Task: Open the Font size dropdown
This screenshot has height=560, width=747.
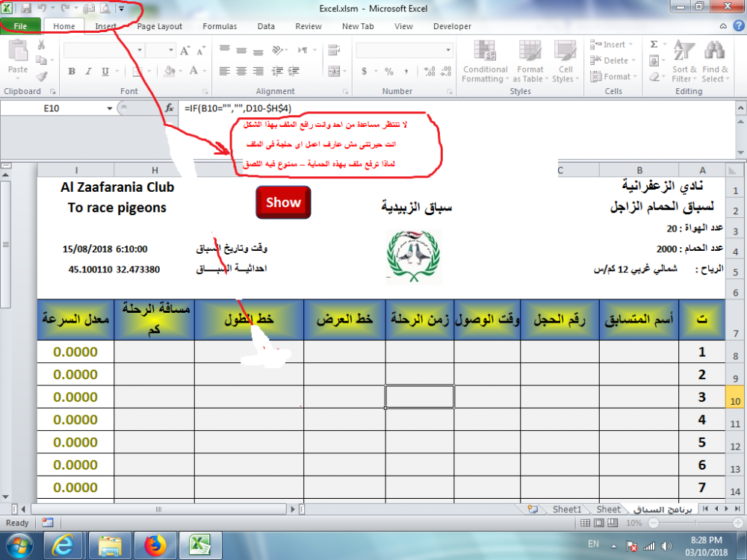Action: pos(171,50)
